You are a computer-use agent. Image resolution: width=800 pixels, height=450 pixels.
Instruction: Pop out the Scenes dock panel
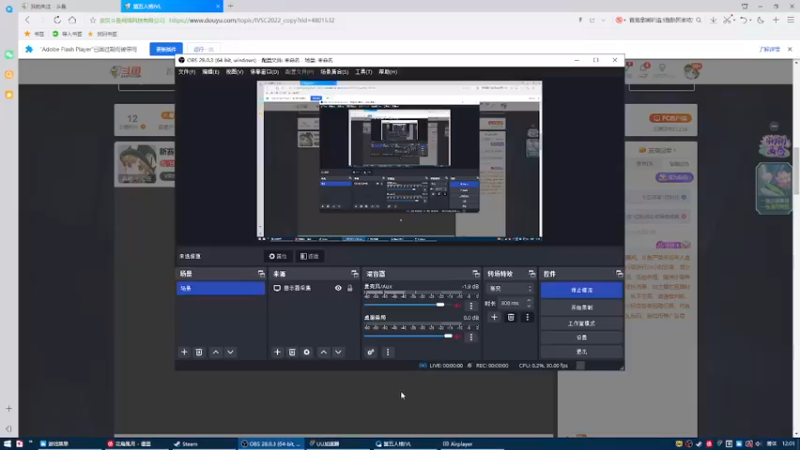point(261,274)
